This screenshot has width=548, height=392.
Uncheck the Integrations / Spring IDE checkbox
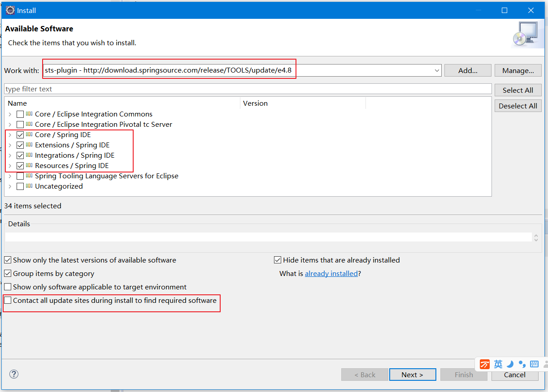click(20, 155)
